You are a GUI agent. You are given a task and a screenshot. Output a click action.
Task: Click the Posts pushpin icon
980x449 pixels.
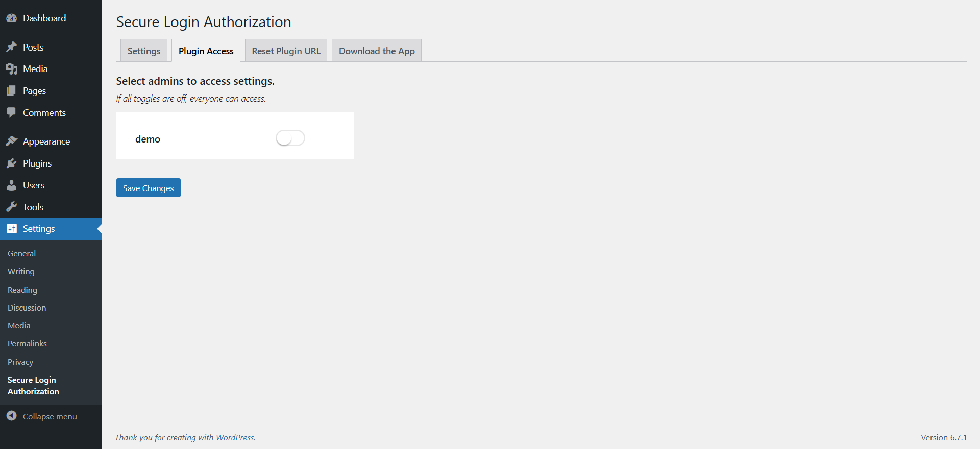pos(12,47)
